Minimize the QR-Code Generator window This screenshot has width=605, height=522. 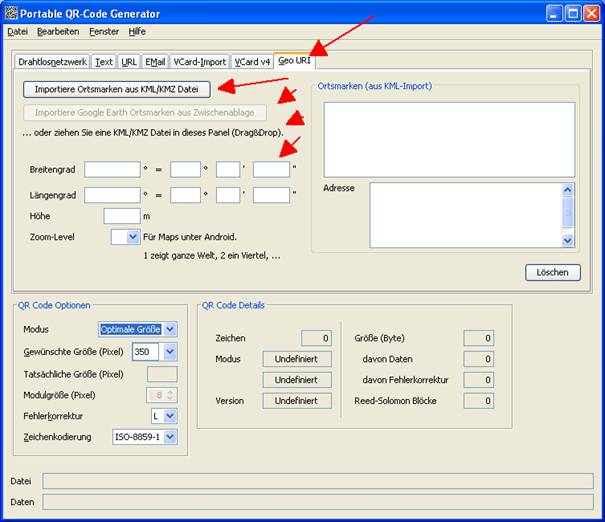554,14
